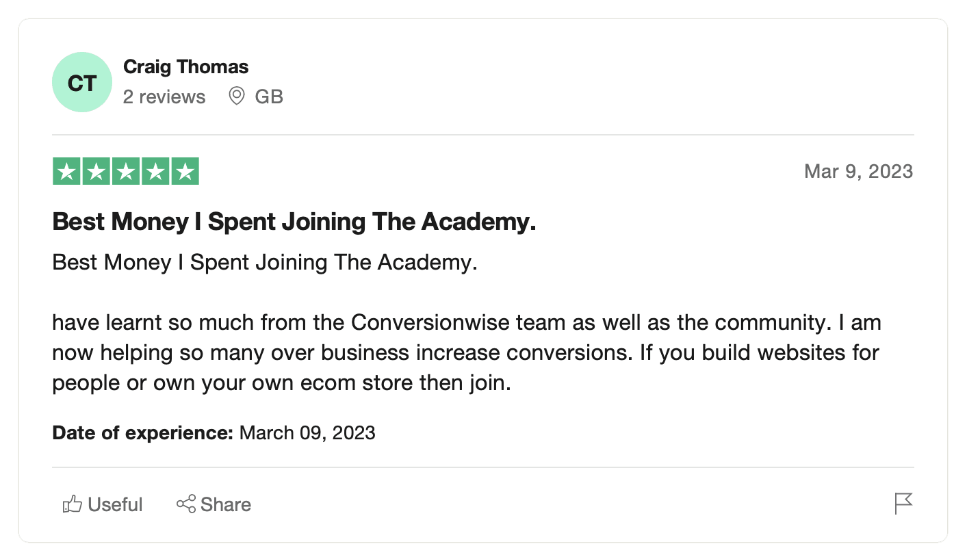Screen dimensions: 980x557
Task: Click the first line of review body
Action: pos(264,263)
